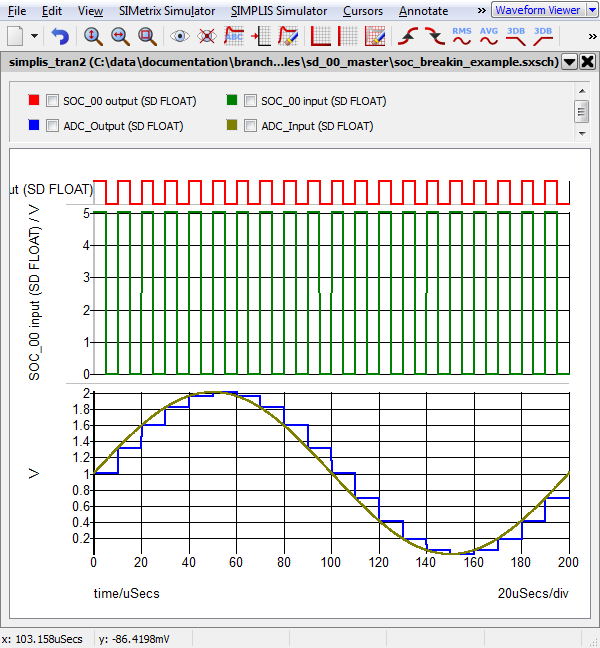600x648 pixels.
Task: Open the dropdown arrow beside new sheet icon
Action: [x=35, y=36]
